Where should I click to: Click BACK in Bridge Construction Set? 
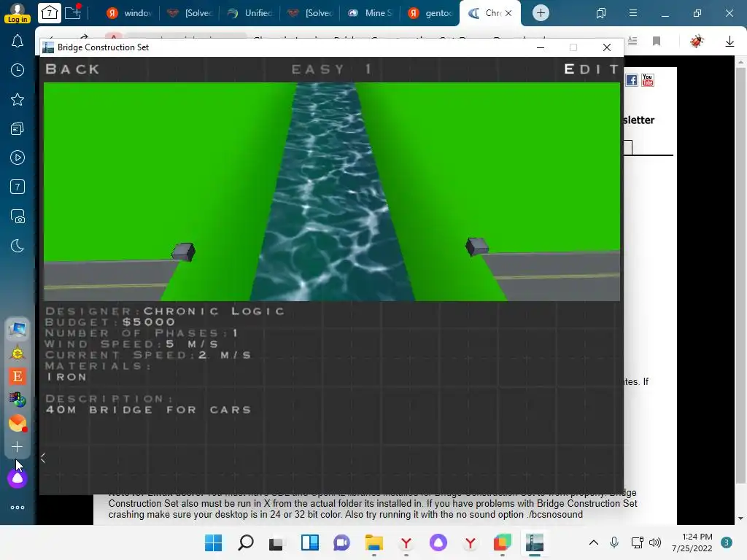[72, 69]
